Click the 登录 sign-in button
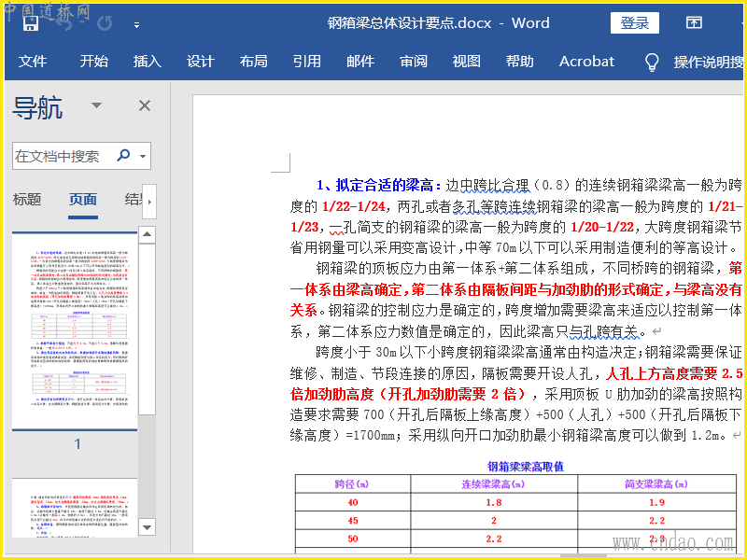747x560 pixels. pyautogui.click(x=634, y=23)
